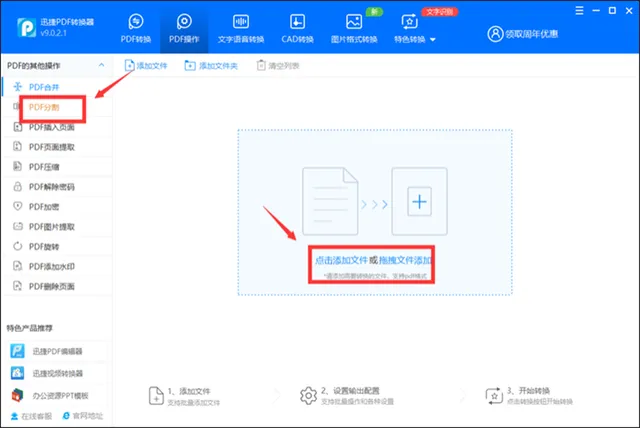Image resolution: width=640 pixels, height=428 pixels.
Task: Select PDF压缩 in sidebar
Action: coord(57,167)
